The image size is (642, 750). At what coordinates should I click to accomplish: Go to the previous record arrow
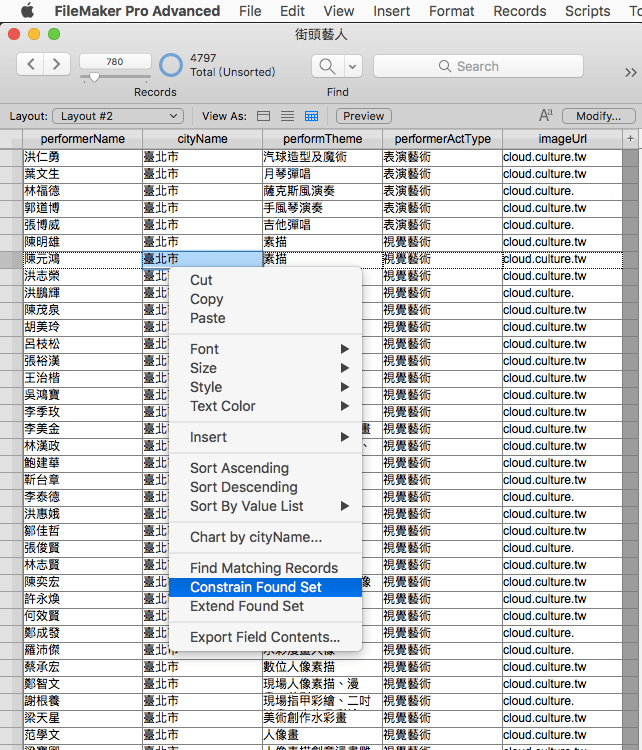coord(31,65)
